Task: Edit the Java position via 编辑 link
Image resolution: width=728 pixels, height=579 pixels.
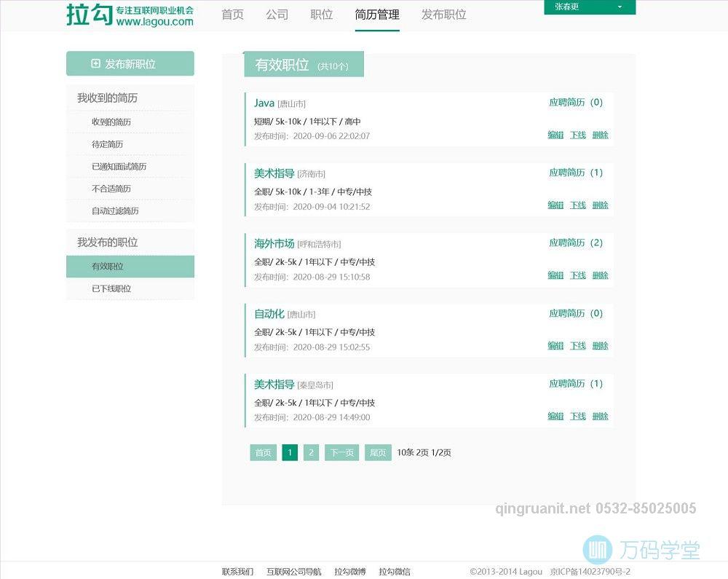Action: [x=555, y=135]
